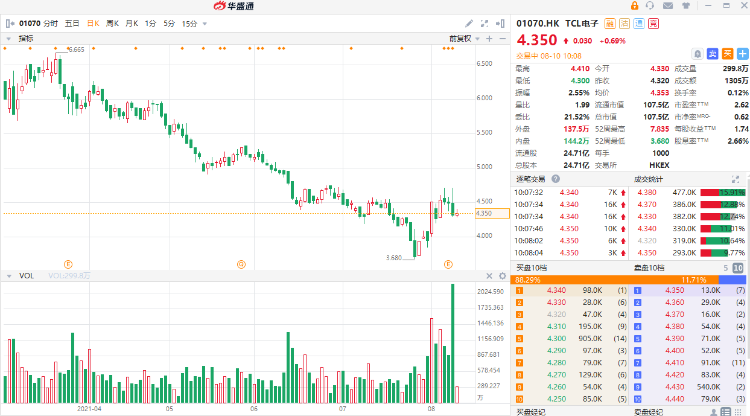Click the 15.91% volume distribution bar
Screen dimensions: 750x416
723,192
